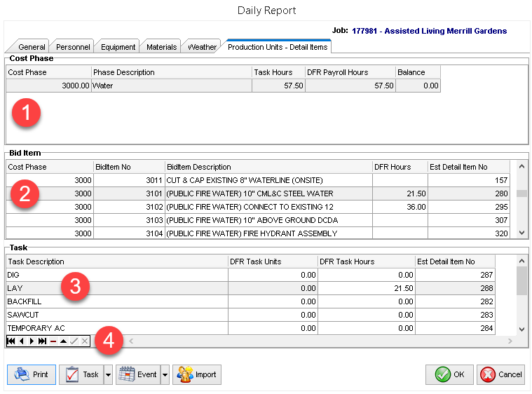Go to next record in navigator
Viewport: 532px width, 394px height.
32,341
